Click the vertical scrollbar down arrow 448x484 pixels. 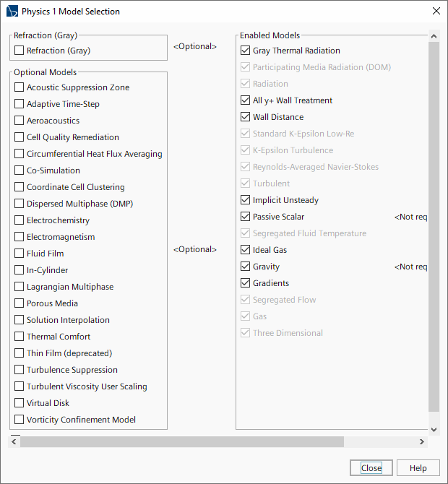pos(434,429)
